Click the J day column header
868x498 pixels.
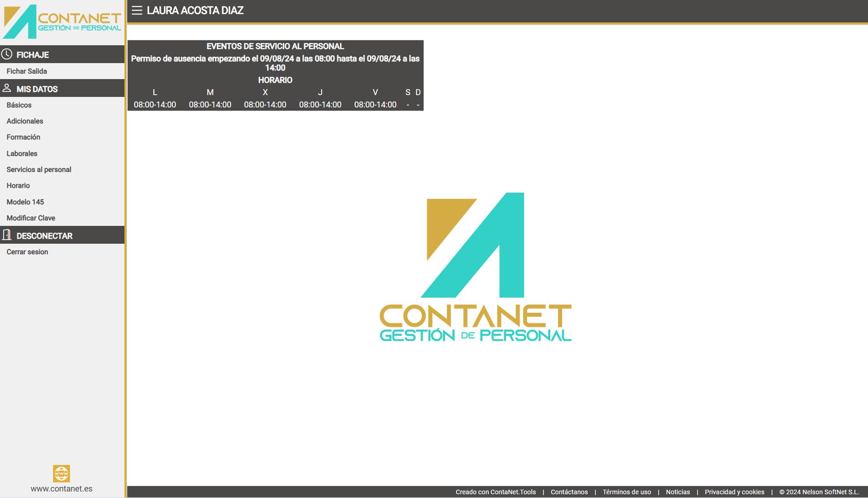pos(320,92)
